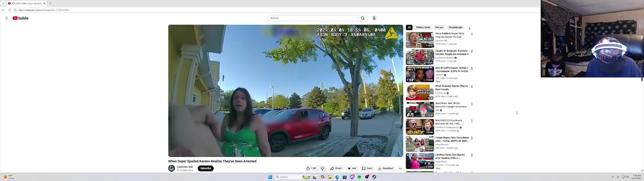Open the LawLens 360 channel name link

click(x=185, y=167)
